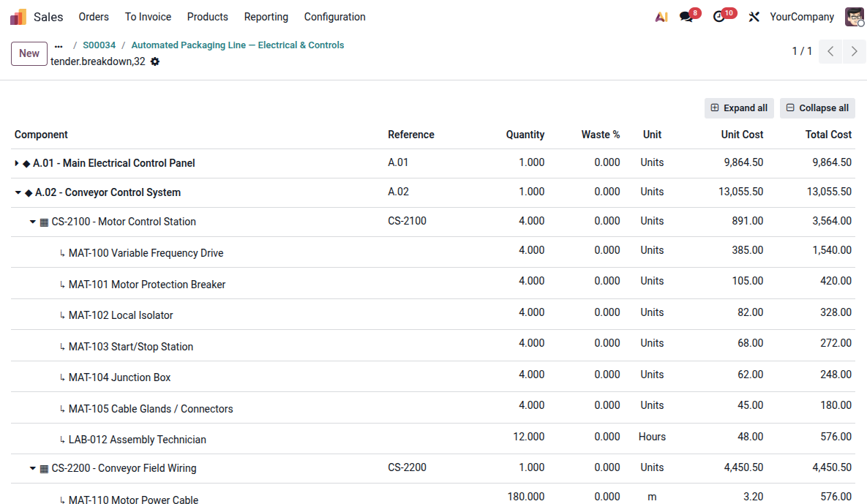Click the Component column header

(x=41, y=135)
